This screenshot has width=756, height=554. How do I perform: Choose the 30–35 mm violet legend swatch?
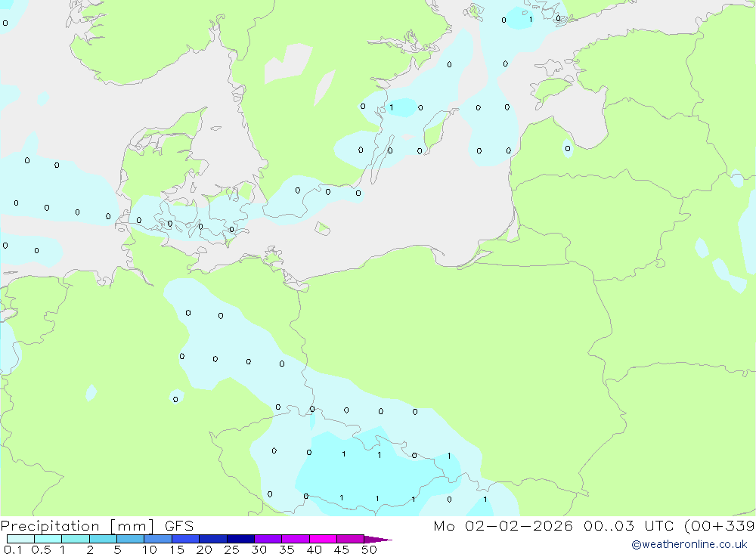[x=268, y=539]
